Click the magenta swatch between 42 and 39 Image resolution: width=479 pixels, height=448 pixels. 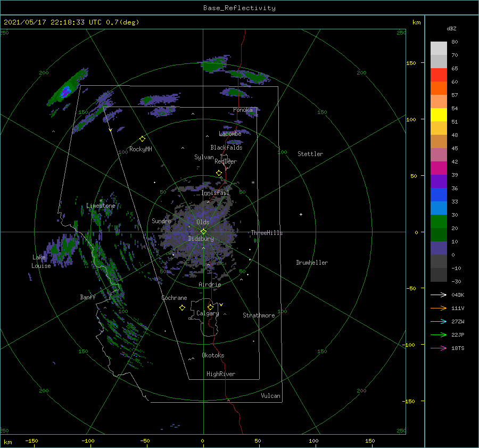439,168
